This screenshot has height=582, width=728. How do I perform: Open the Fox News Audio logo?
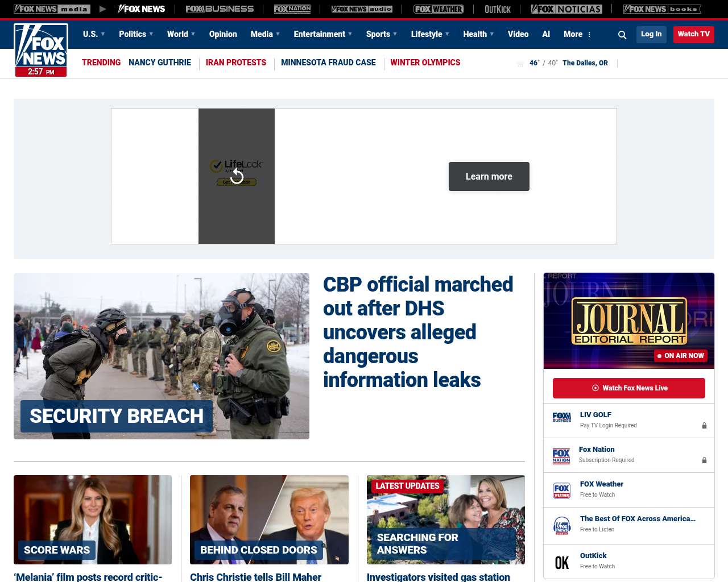click(x=362, y=9)
